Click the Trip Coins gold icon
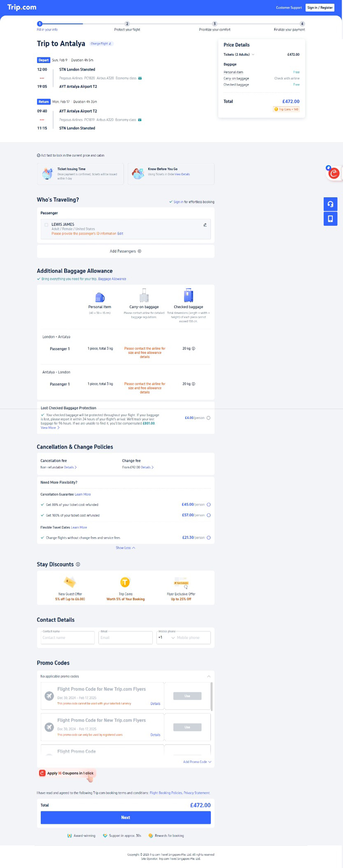Viewport: 343px width, 868px height. (x=125, y=582)
